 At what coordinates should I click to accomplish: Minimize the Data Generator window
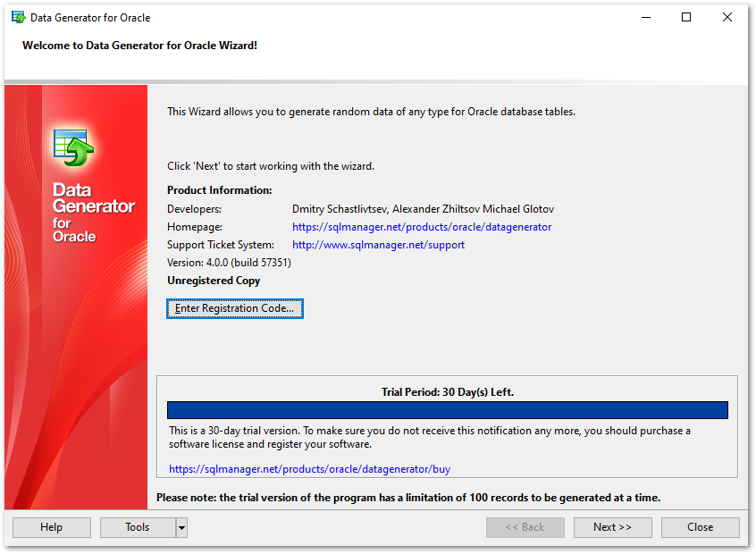click(646, 17)
